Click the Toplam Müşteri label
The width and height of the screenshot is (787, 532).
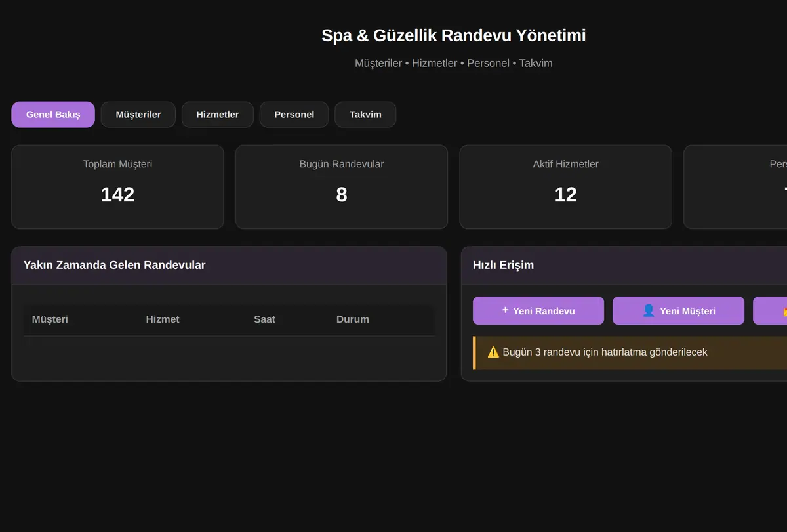[x=117, y=164]
